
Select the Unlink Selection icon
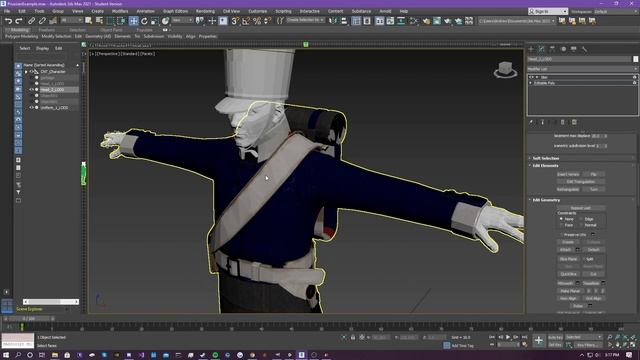pos(42,21)
